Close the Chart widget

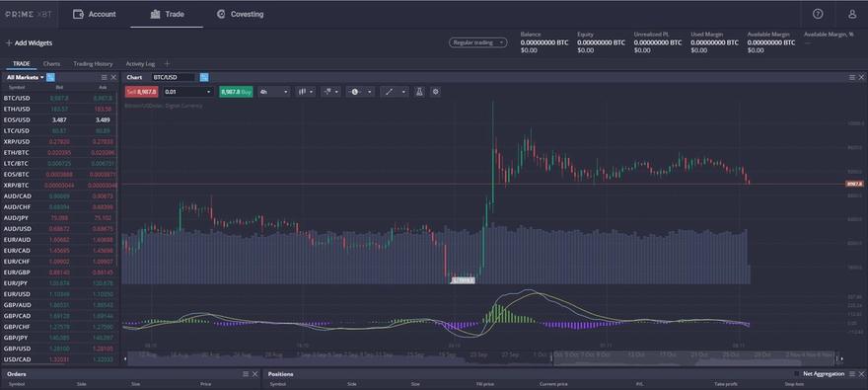pyautogui.click(x=861, y=78)
